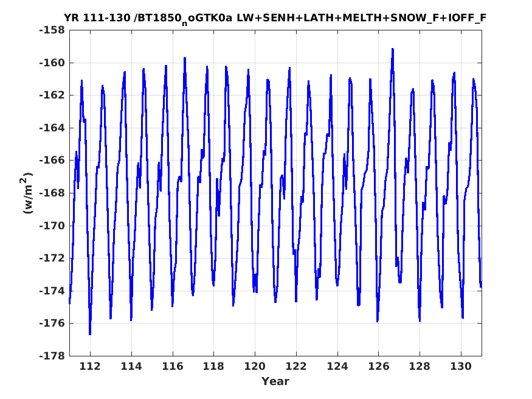The image size is (532, 399).
Task: Click y-axis tick label -178
Action: [x=52, y=356]
